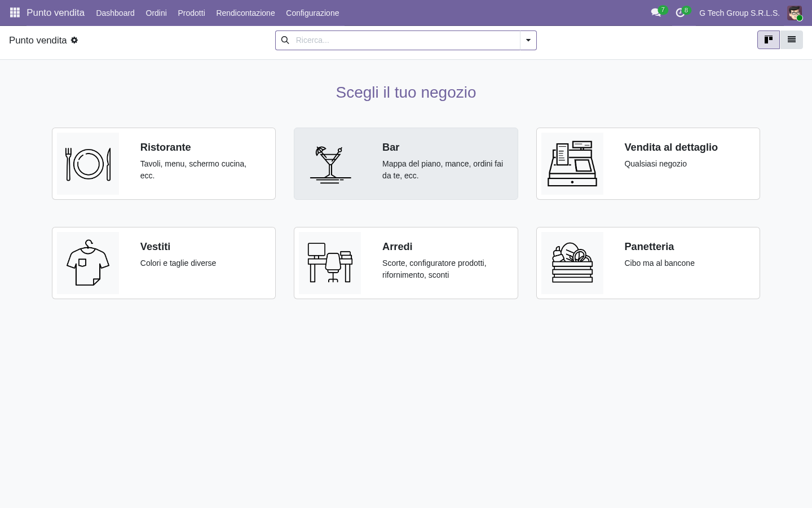This screenshot has height=508, width=812.
Task: Open the Dashboard menu
Action: [115, 13]
